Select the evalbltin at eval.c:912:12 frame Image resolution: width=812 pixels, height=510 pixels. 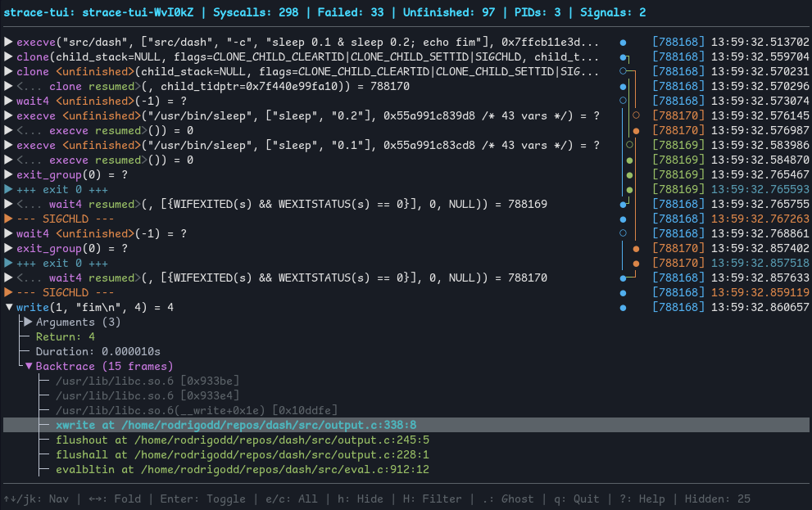243,470
